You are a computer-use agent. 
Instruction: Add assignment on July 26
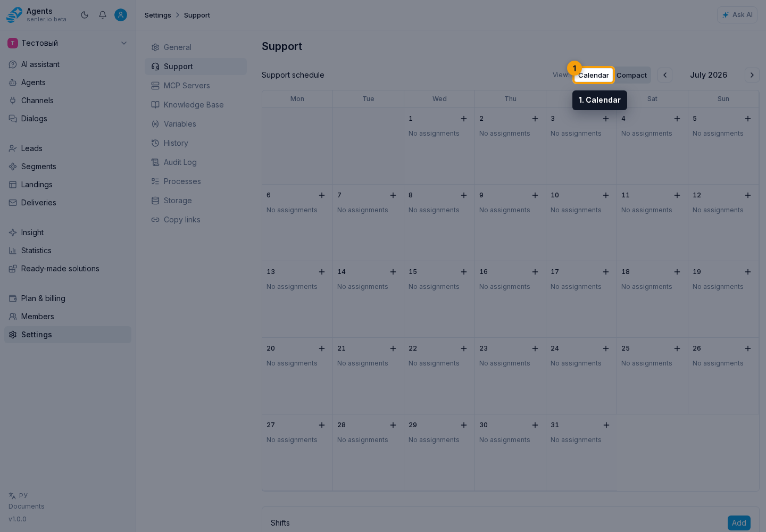(x=748, y=348)
